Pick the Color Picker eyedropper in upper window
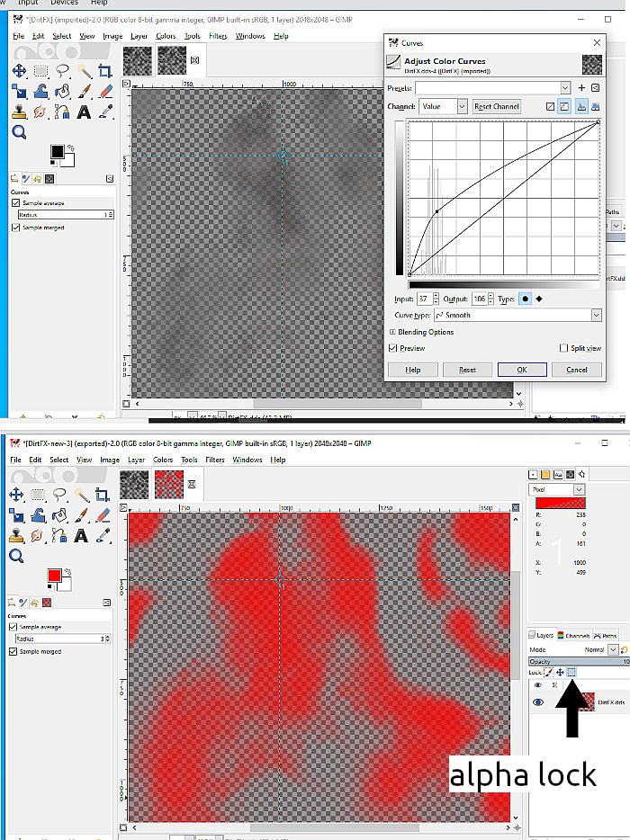 105,112
